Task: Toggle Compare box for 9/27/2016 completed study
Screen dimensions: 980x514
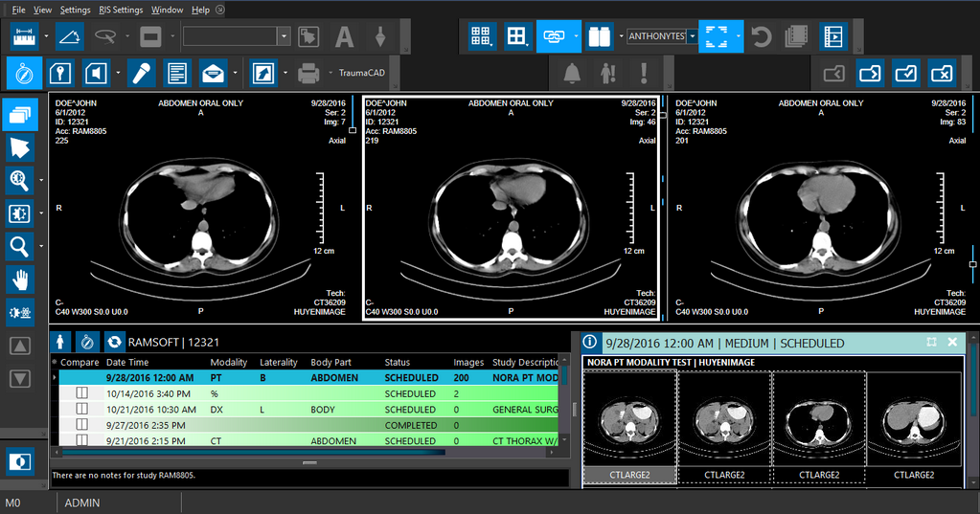Action: coord(81,425)
